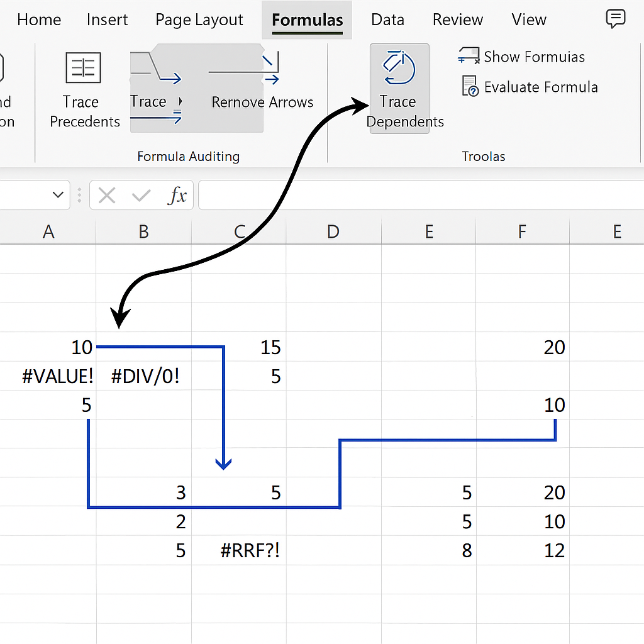644x644 pixels.
Task: Click the Trace Dependents icon
Action: pos(399,68)
